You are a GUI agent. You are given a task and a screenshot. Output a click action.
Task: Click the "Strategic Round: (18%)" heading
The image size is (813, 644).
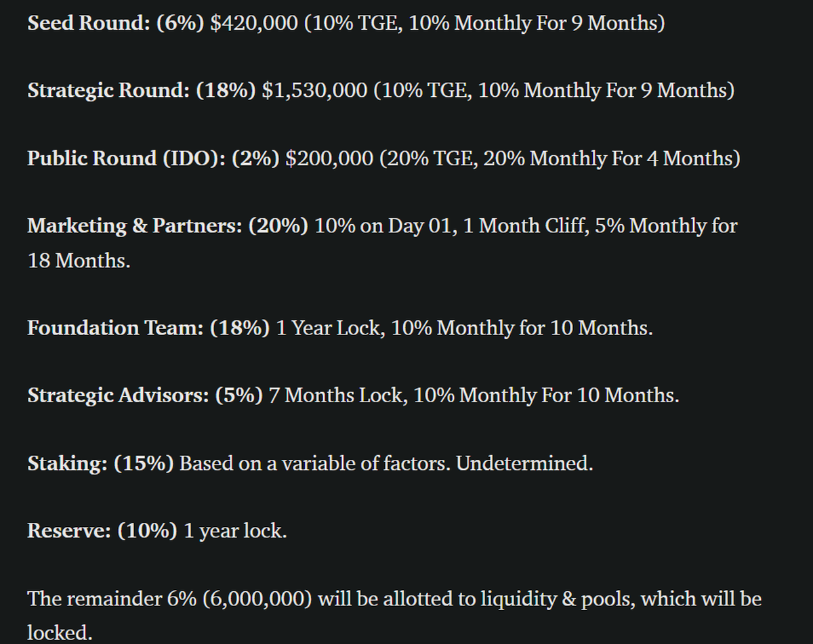142,91
